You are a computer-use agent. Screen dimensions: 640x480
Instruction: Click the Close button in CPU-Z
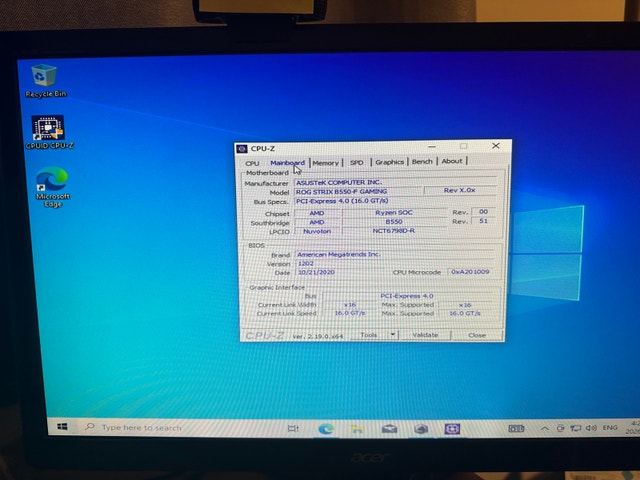(x=477, y=335)
